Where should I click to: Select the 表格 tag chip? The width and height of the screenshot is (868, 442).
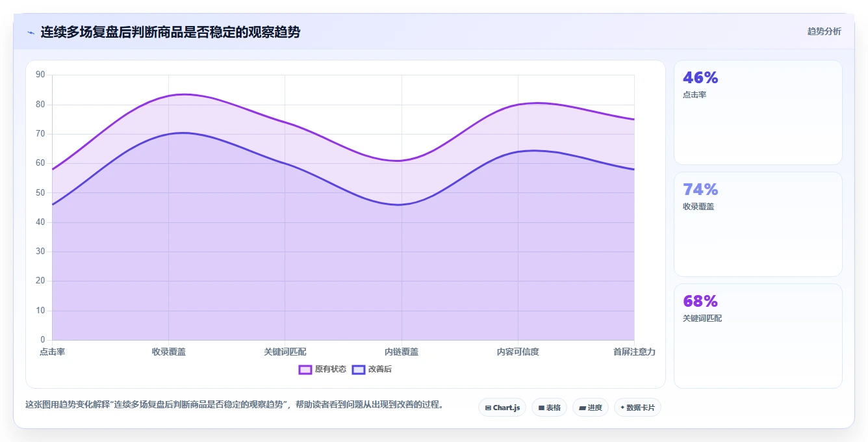(549, 408)
